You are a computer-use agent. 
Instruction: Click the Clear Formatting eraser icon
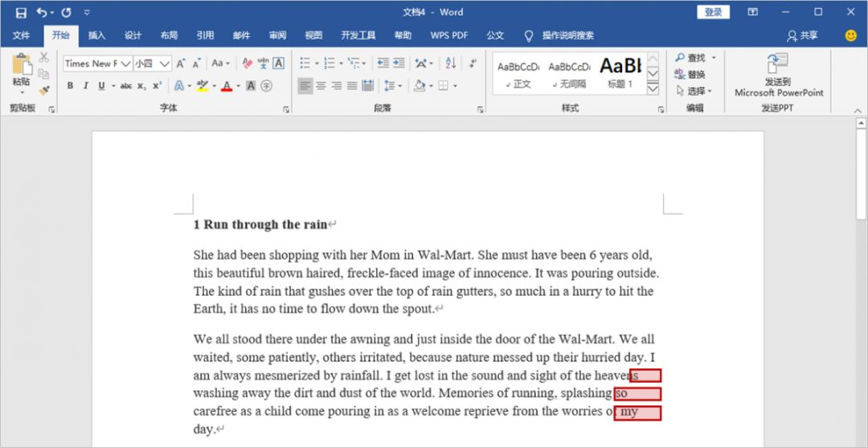248,64
